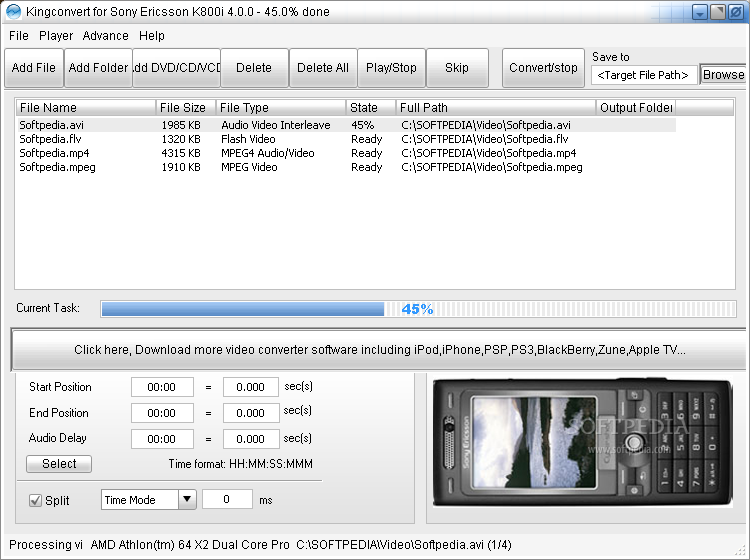Viewport: 750px width, 560px height.
Task: Click the C:\SOFTPEDIA\Video\Softpedia.mp4 path
Action: pyautogui.click(x=489, y=153)
